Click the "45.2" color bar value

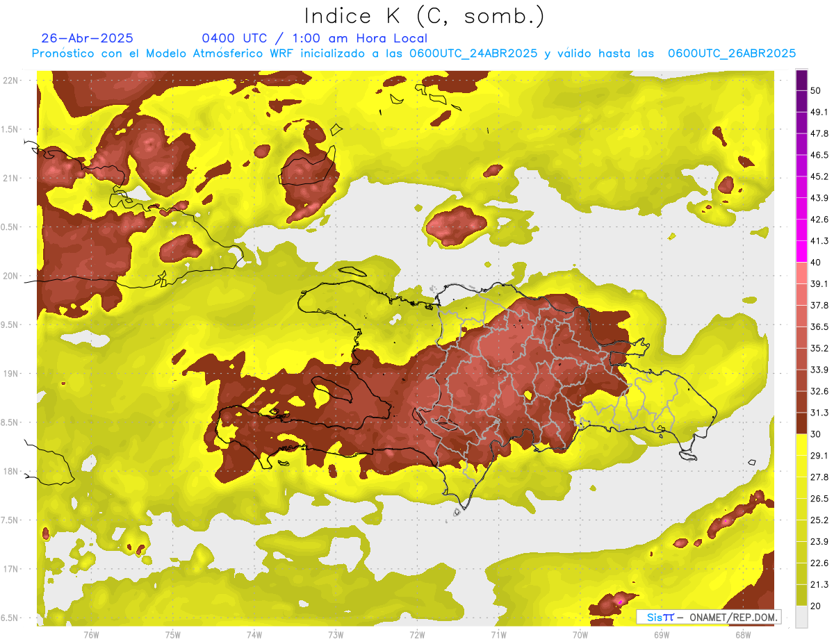[x=819, y=176]
